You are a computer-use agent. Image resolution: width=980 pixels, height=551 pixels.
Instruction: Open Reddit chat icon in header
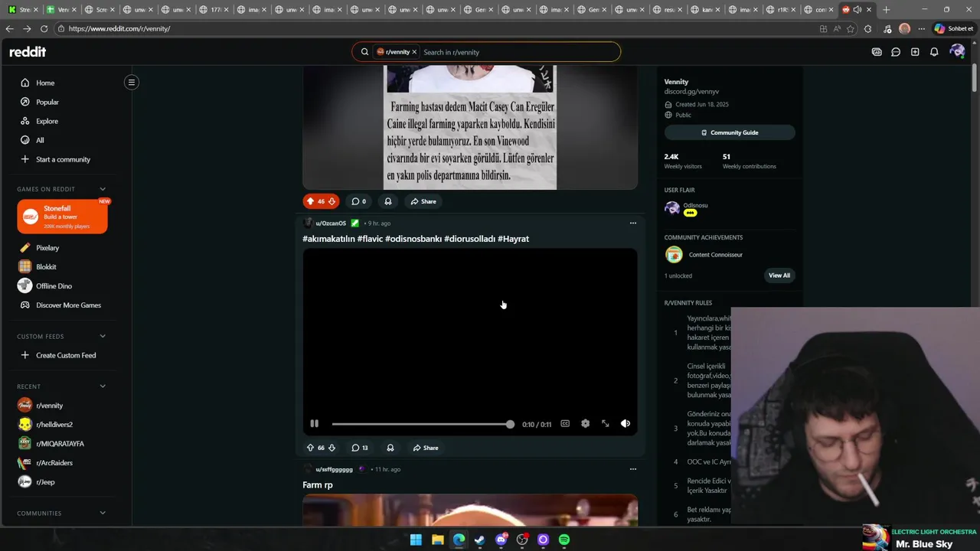click(x=896, y=52)
